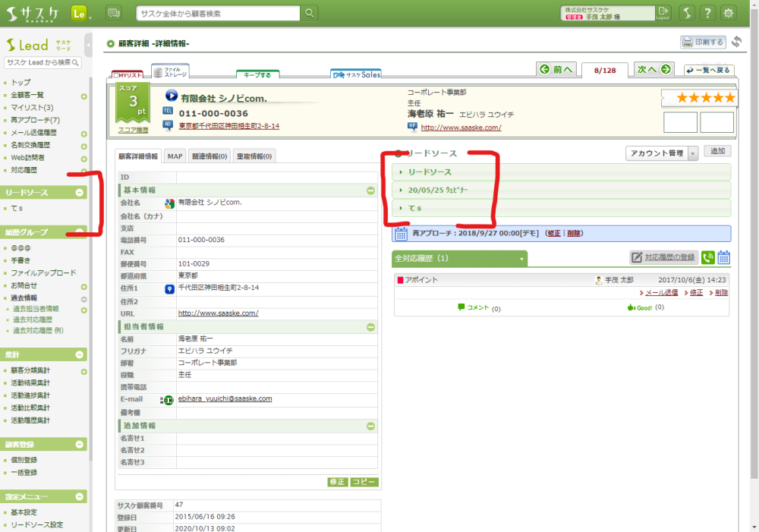Screen dimensions: 759x532
Task: Switch to the 重複情報(0) tab
Action: (254, 156)
